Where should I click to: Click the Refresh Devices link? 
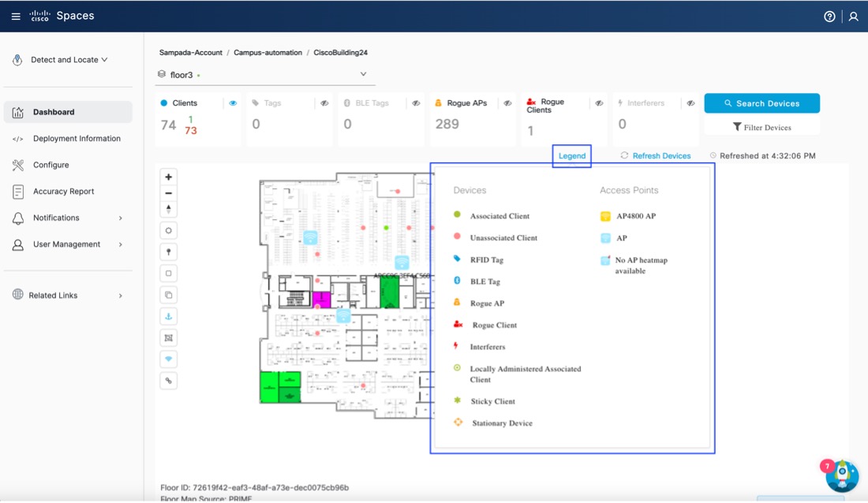(661, 155)
